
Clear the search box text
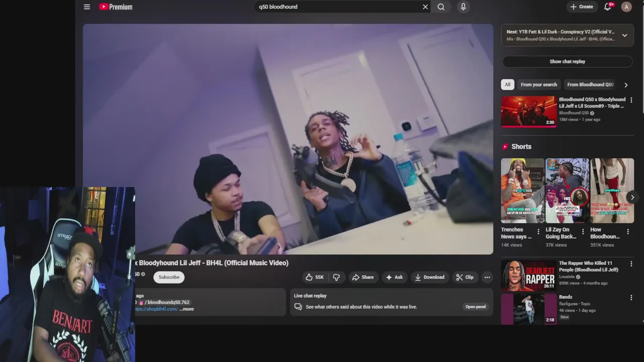tap(425, 7)
